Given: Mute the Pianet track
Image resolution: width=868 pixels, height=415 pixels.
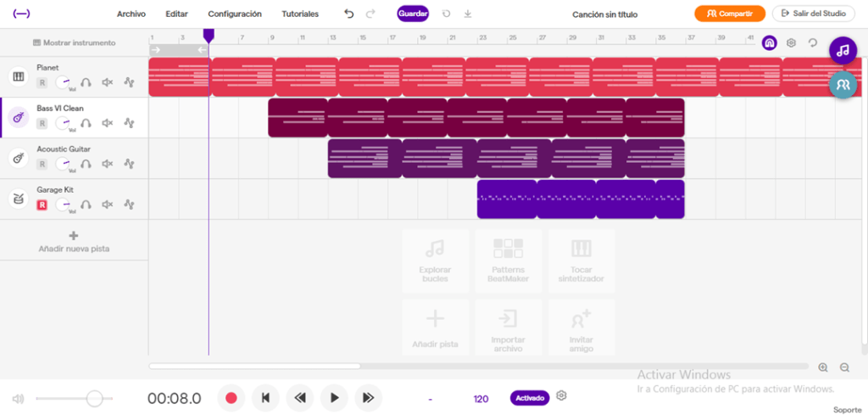Looking at the screenshot, I should coord(108,82).
